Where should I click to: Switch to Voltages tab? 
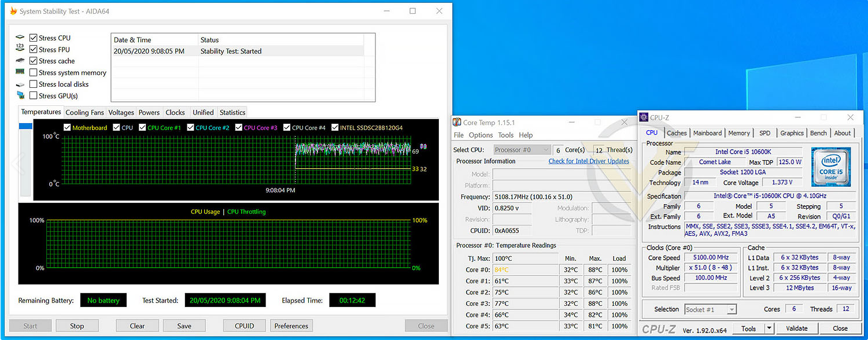(x=121, y=113)
